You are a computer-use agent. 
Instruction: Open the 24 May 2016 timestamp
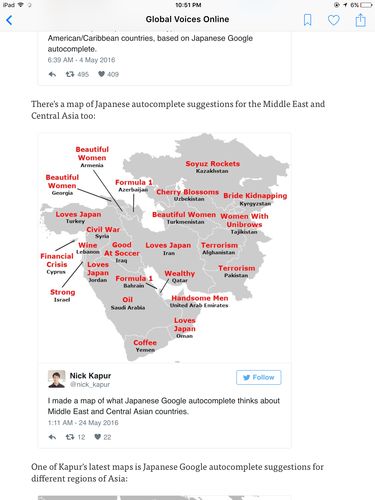tap(83, 423)
